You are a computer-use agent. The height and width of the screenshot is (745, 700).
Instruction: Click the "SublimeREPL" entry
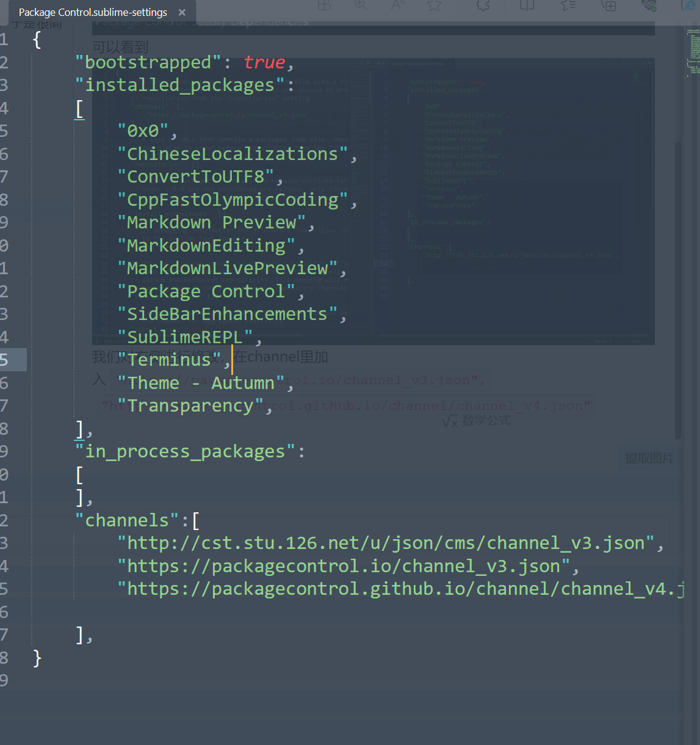pos(185,337)
